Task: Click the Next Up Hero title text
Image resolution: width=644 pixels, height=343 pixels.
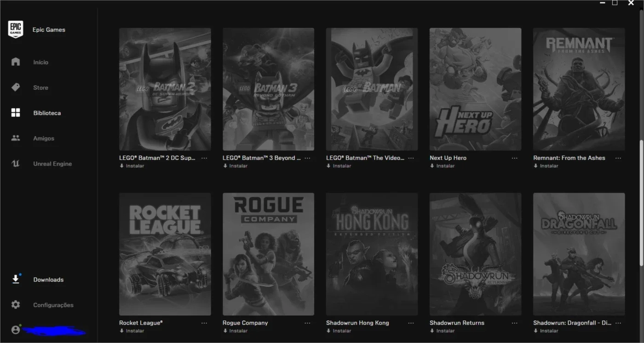Action: click(x=448, y=158)
